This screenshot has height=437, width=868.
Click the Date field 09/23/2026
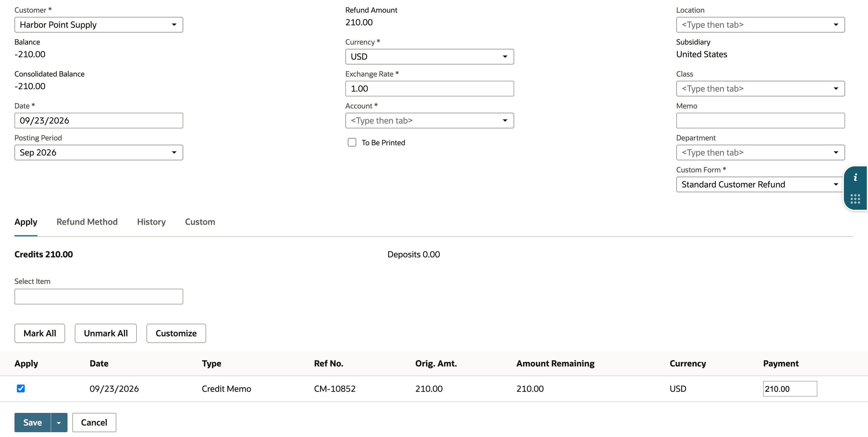tap(99, 121)
